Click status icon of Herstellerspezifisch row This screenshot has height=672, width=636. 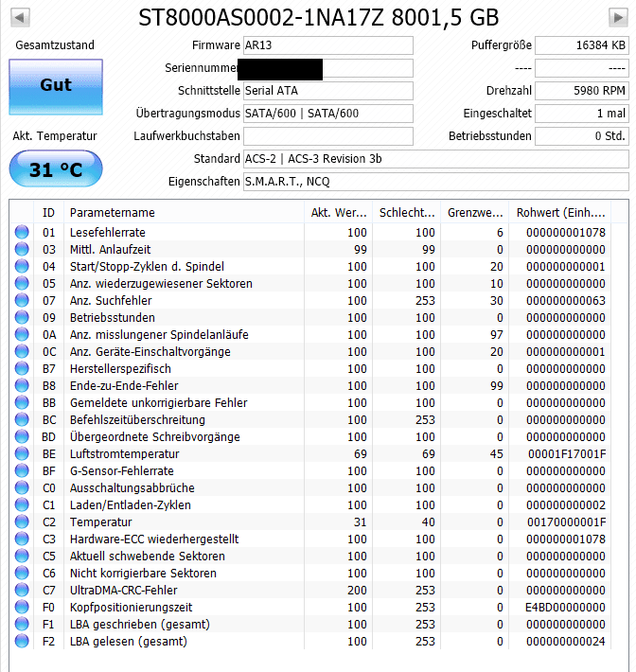(22, 368)
